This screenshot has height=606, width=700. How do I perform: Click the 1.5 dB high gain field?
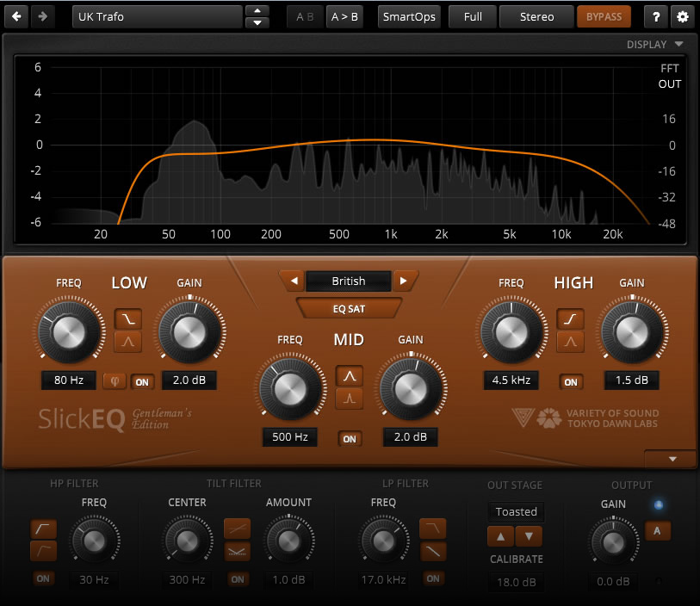point(632,380)
